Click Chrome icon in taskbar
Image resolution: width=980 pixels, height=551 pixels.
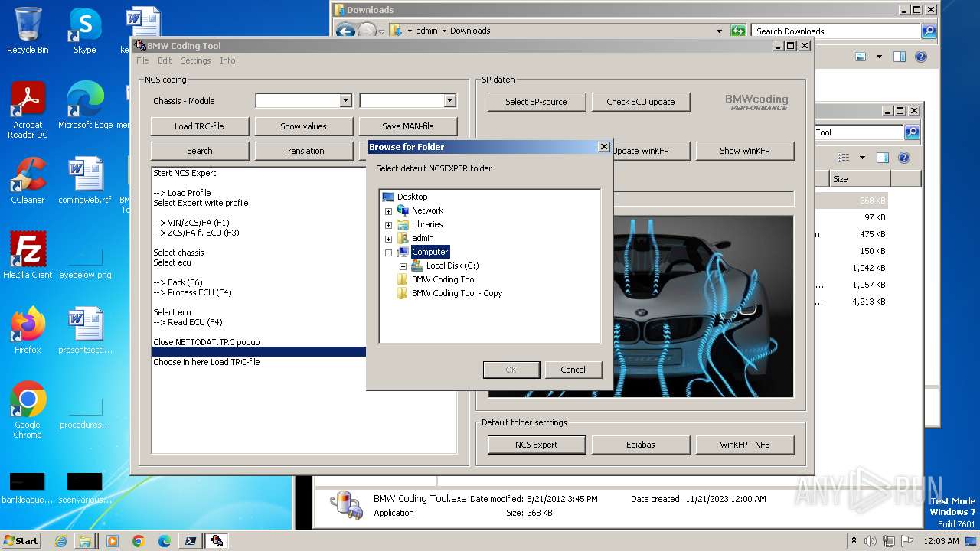tap(138, 541)
